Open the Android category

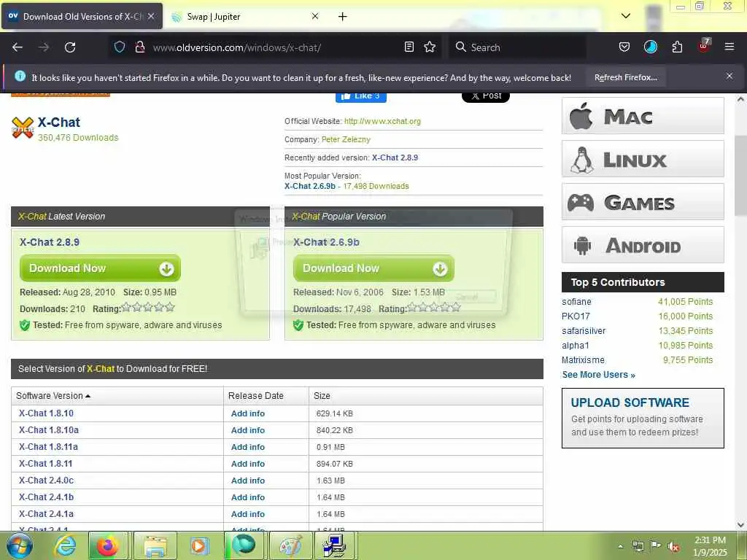click(643, 245)
